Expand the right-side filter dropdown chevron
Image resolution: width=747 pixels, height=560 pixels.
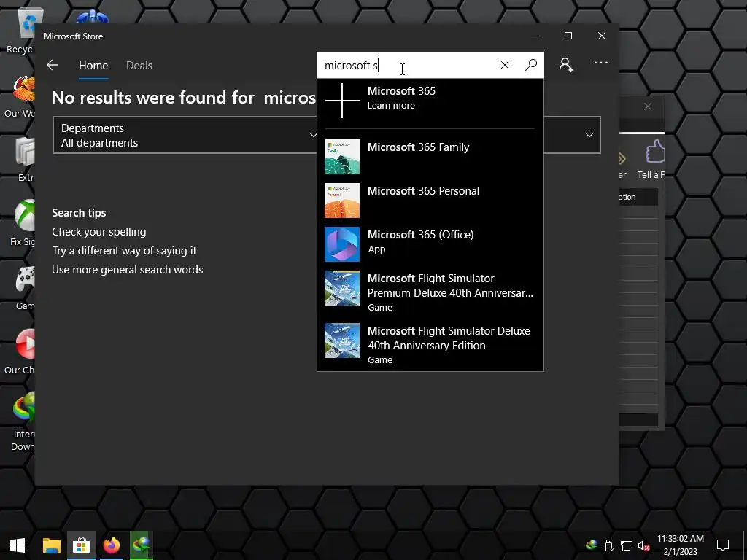point(589,135)
